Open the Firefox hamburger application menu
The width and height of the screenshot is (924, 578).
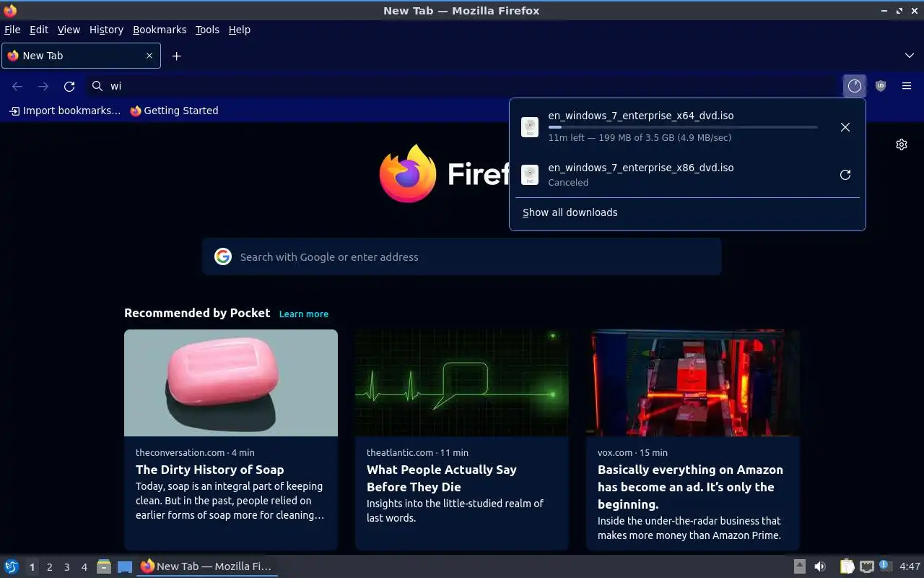coord(907,86)
